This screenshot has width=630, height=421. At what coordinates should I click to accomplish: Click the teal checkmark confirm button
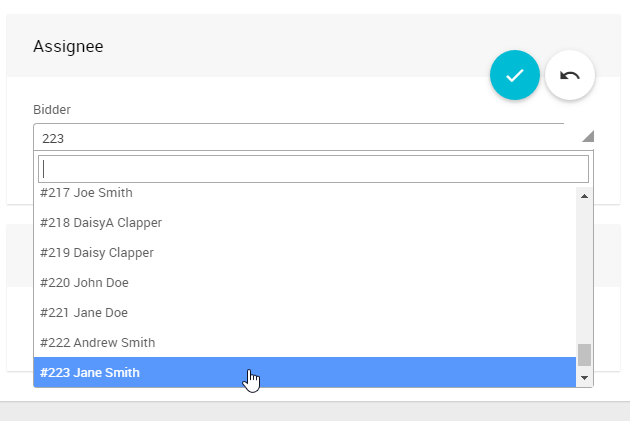[515, 75]
